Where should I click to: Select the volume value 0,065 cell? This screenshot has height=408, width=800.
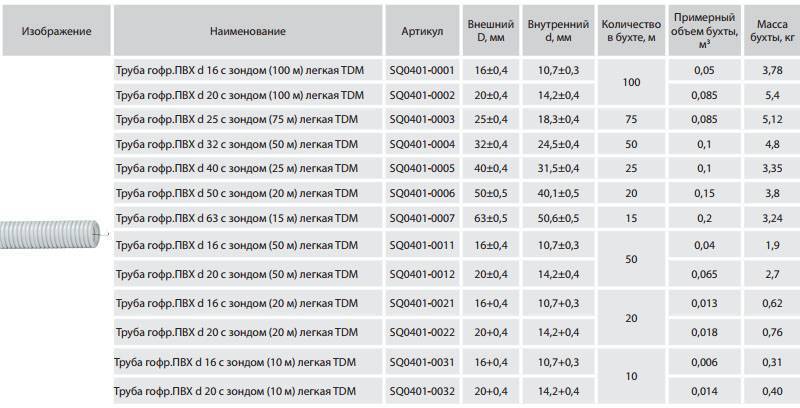[705, 274]
